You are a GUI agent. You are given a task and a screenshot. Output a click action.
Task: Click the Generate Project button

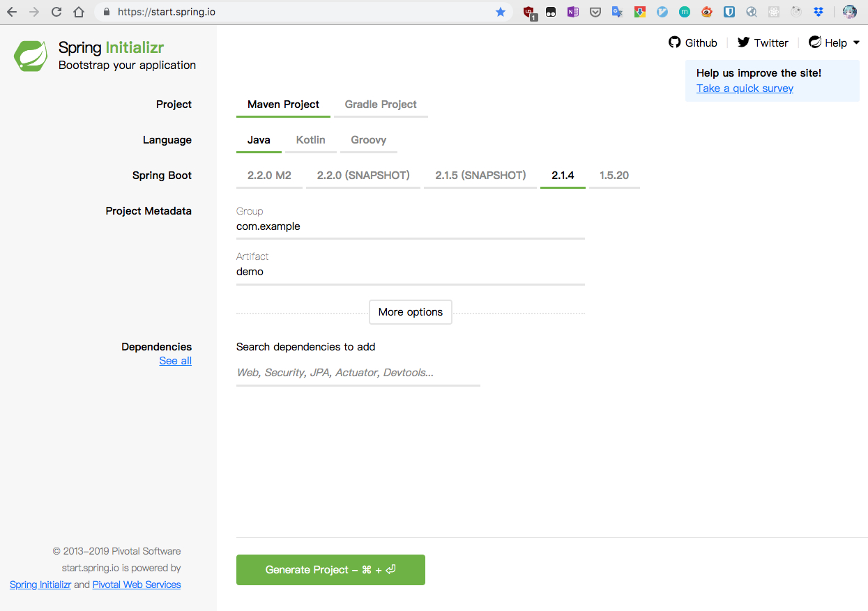tap(330, 570)
